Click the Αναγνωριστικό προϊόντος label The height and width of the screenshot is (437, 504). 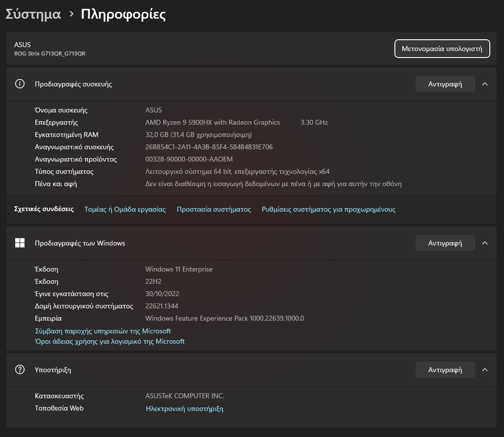tap(76, 160)
